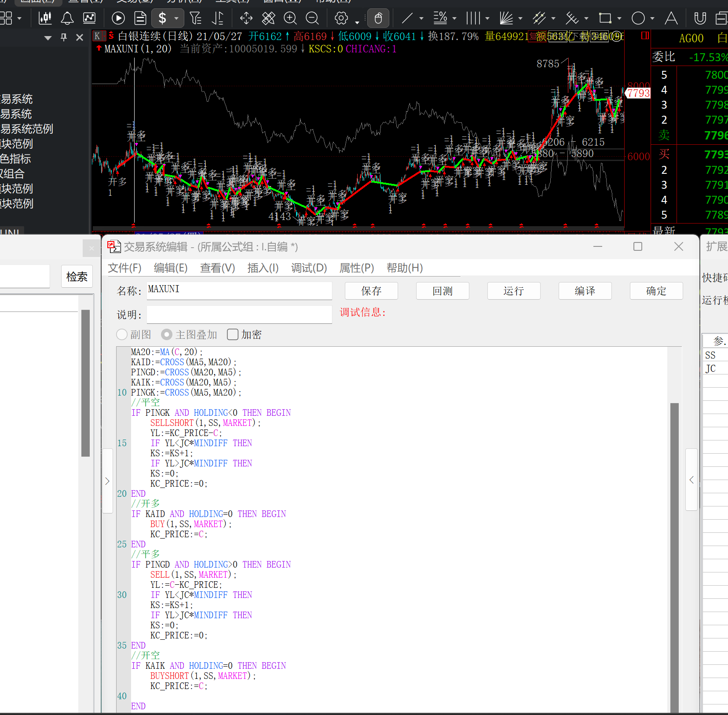
Task: Select the percentage lines drawing tool
Action: coord(440,18)
